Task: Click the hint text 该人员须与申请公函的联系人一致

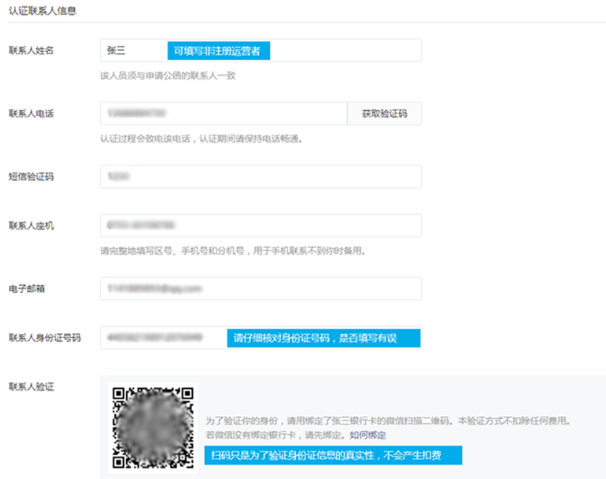Action: [168, 76]
